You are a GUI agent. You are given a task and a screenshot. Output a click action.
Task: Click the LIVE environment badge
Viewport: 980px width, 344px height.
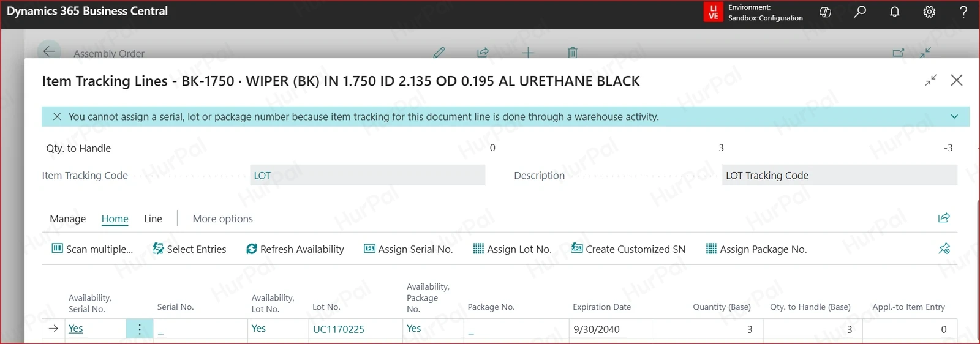coord(713,12)
